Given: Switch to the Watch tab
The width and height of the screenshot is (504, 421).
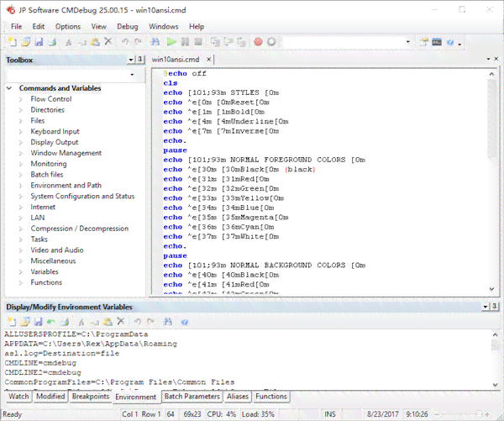Looking at the screenshot, I should click(18, 397).
